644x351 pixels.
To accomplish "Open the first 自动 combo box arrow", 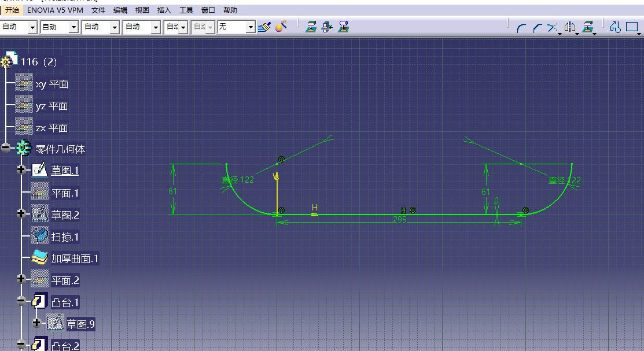I will pos(33,28).
